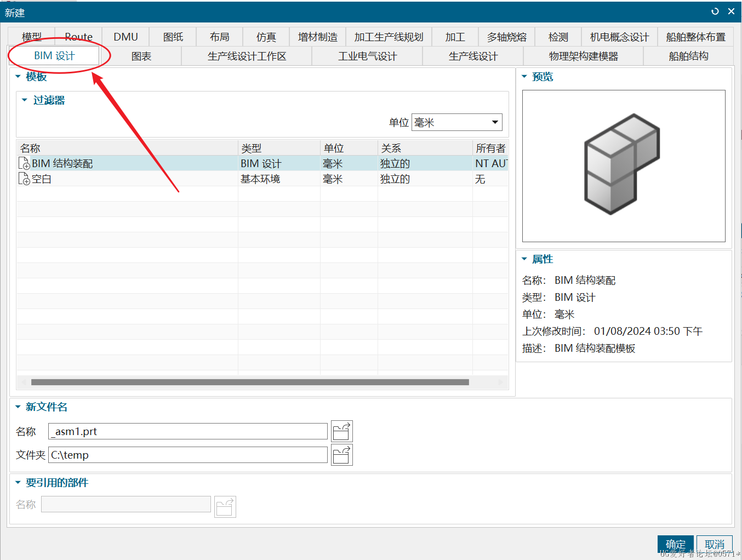
Task: Click the disabled 要引用的部件 名称 field
Action: [x=126, y=504]
